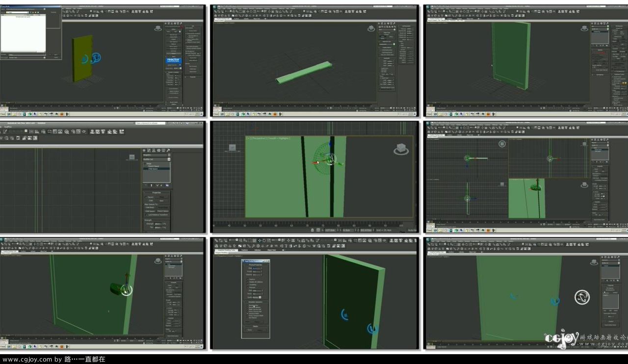
Task: Select the Bounding Box simulation geometry radio
Action: pos(247,306)
